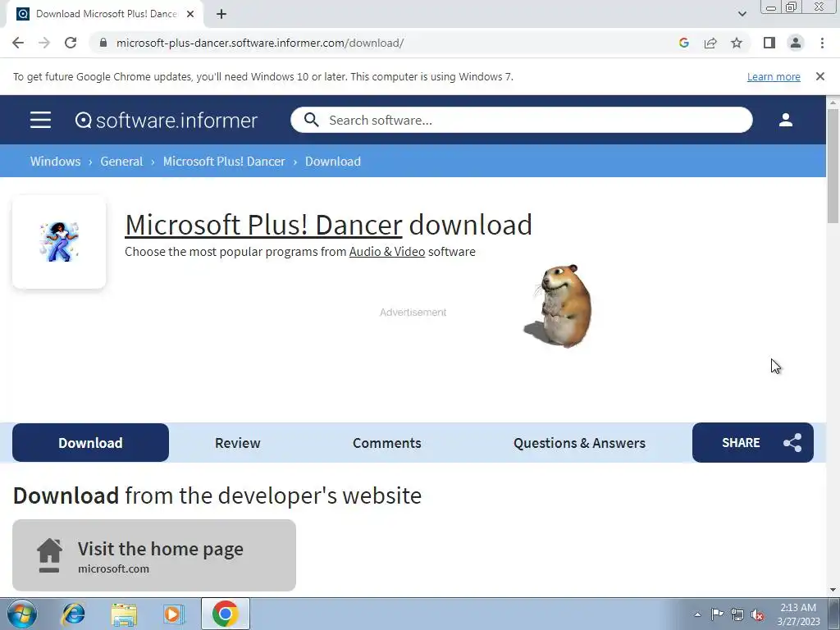Reload the page

coord(71,43)
